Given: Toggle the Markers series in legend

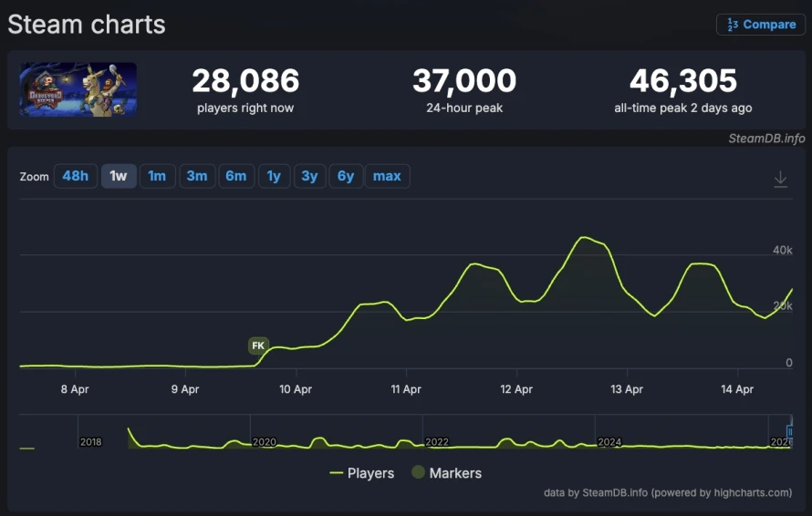Looking at the screenshot, I should coord(447,473).
